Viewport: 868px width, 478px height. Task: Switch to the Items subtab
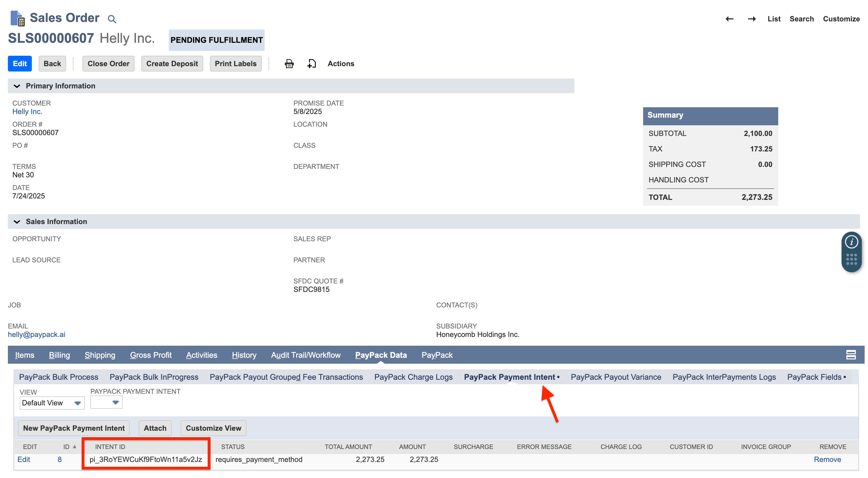point(24,355)
